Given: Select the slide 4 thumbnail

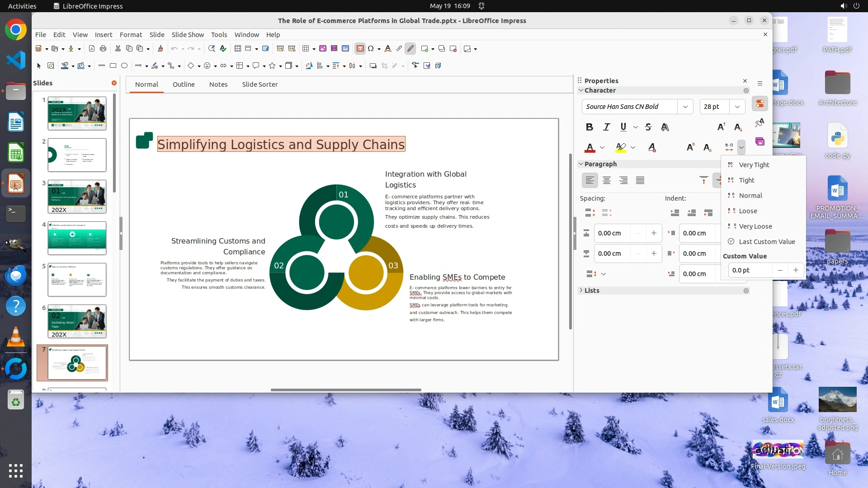Looking at the screenshot, I should (x=77, y=238).
